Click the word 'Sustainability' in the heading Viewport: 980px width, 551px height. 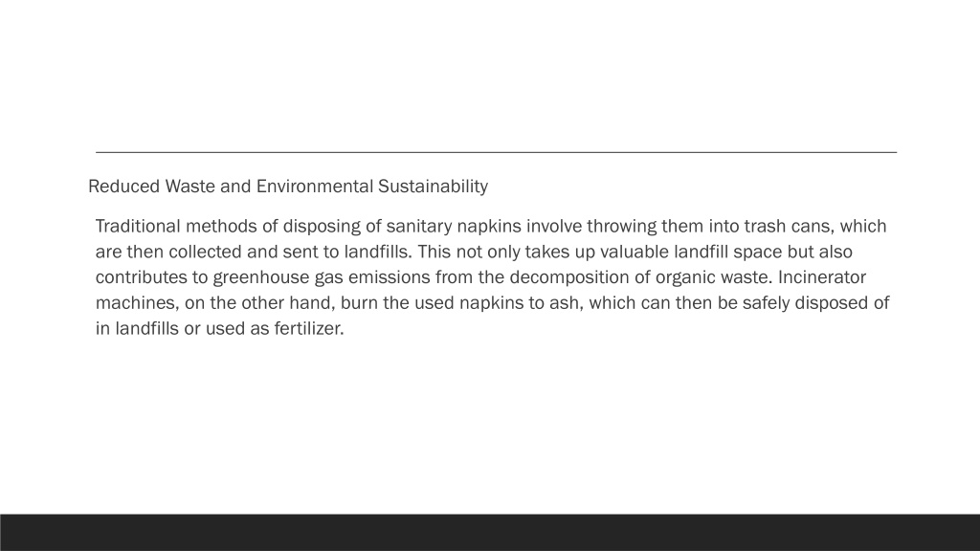tap(434, 187)
